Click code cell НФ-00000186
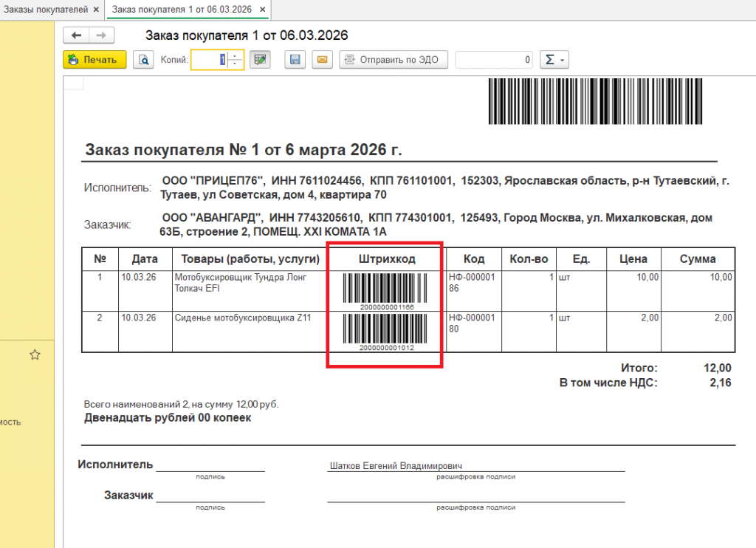 [x=473, y=291]
